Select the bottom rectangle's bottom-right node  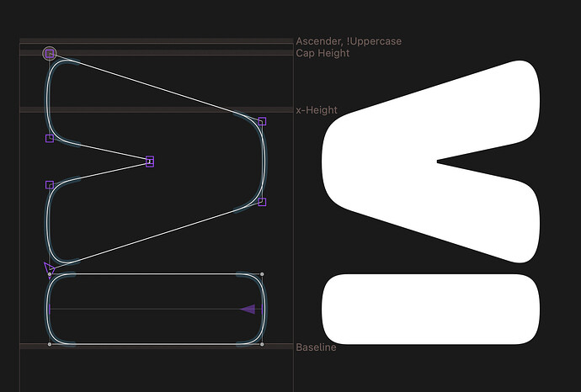point(262,344)
